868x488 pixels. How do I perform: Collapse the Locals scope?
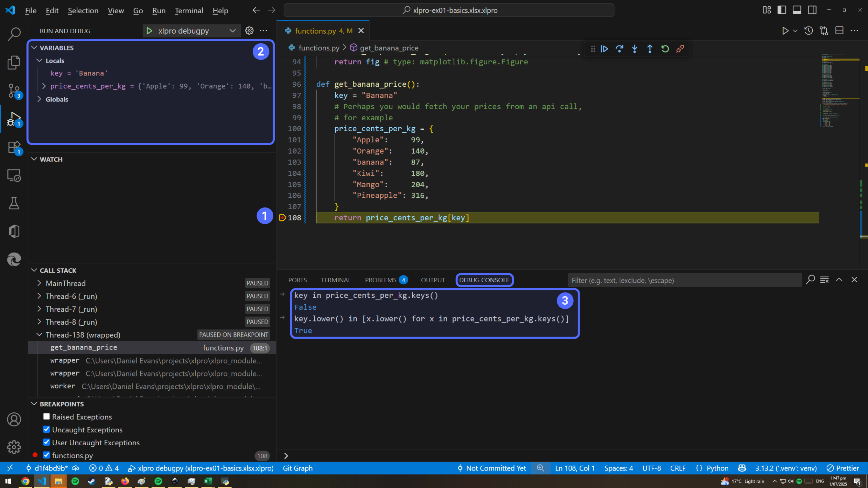[40, 61]
